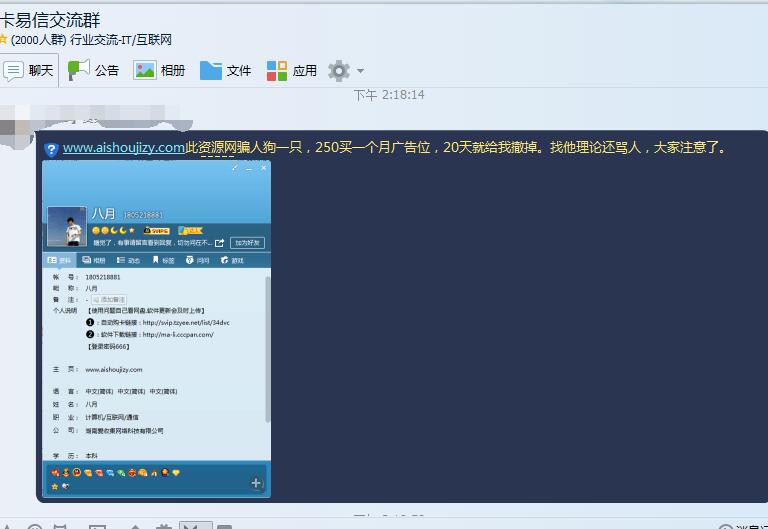
Task: Click the share icon beside the signature
Action: tap(220, 242)
